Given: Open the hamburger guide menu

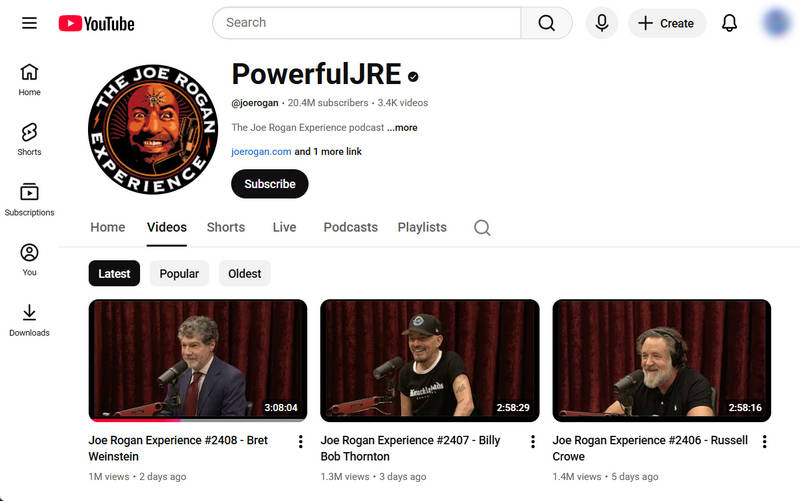Looking at the screenshot, I should point(29,23).
